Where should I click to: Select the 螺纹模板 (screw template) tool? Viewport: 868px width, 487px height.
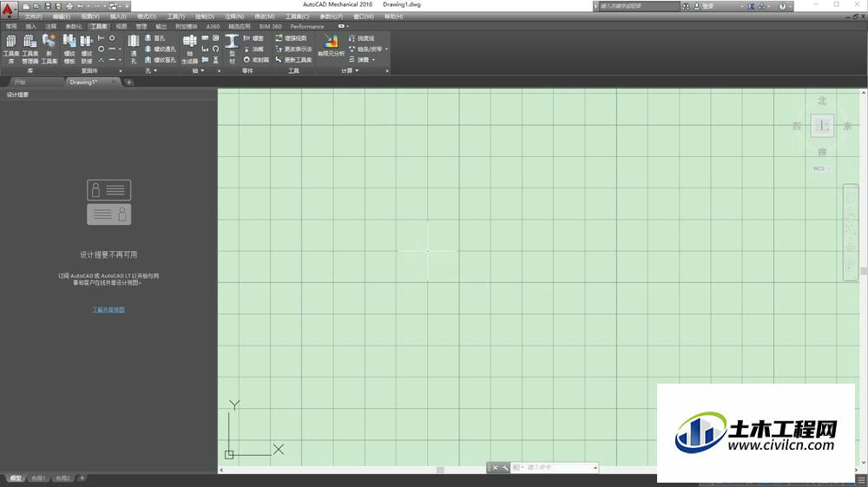point(69,48)
